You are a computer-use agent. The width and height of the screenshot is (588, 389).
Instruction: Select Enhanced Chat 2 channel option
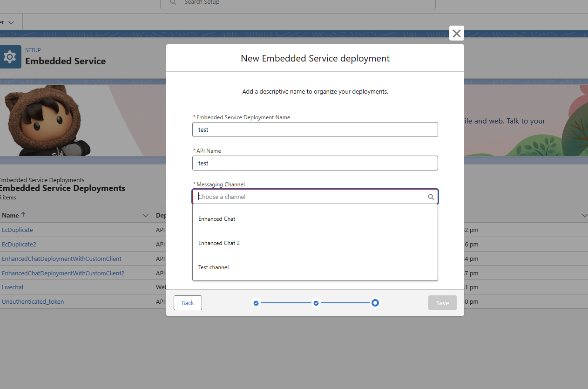(315, 243)
